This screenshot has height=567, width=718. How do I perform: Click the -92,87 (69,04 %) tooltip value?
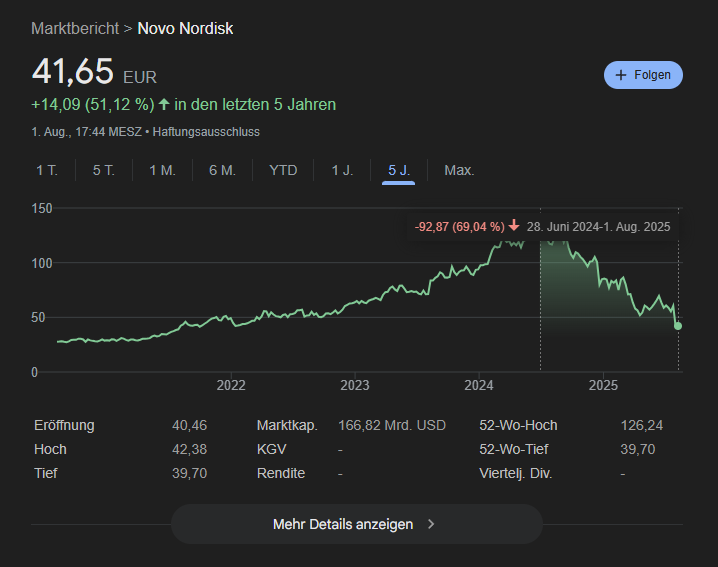coord(459,227)
